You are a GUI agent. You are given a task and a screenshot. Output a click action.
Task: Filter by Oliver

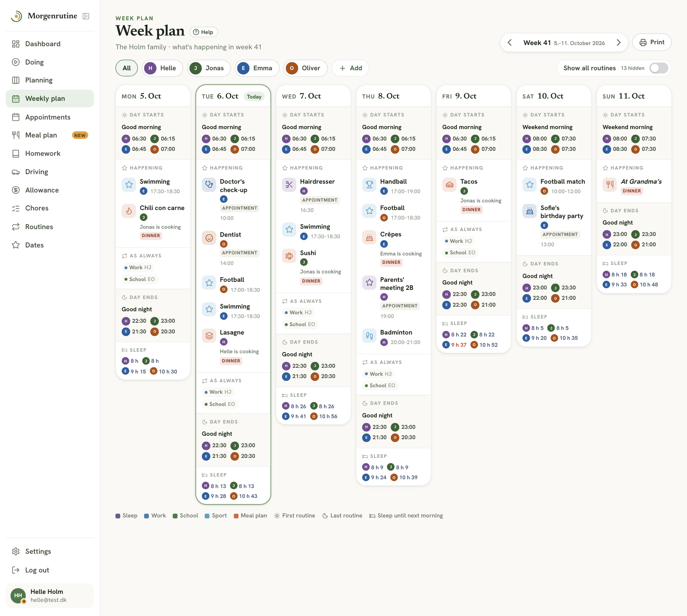(305, 68)
